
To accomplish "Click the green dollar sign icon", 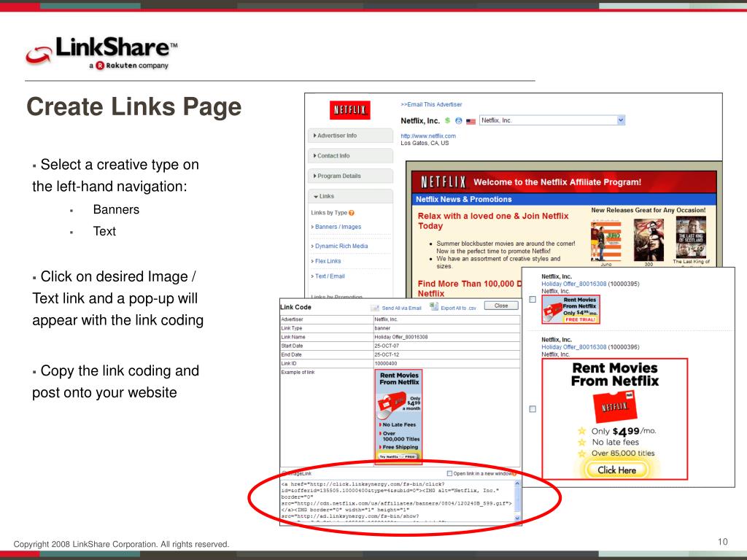I will 447,120.
